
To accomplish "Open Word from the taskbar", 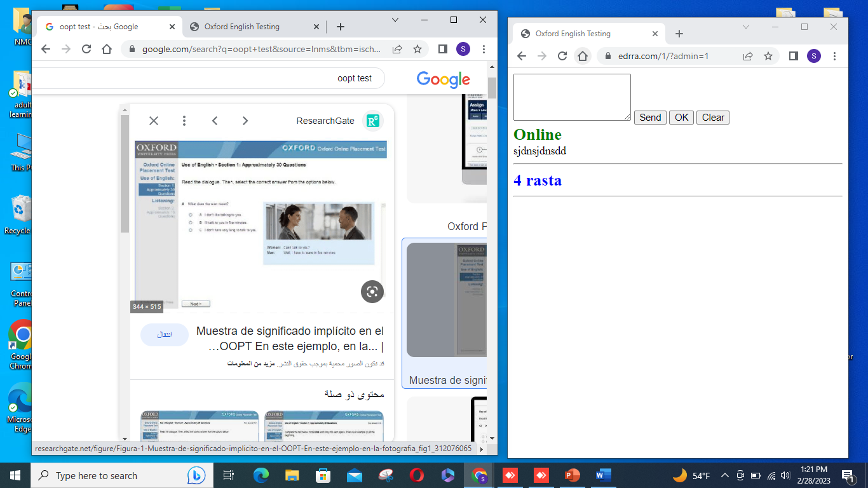I will coord(603,475).
